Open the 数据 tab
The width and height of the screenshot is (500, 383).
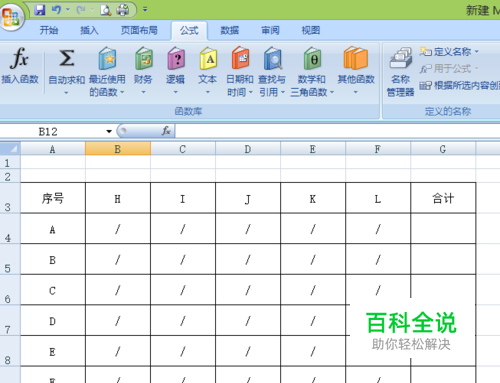coord(230,30)
